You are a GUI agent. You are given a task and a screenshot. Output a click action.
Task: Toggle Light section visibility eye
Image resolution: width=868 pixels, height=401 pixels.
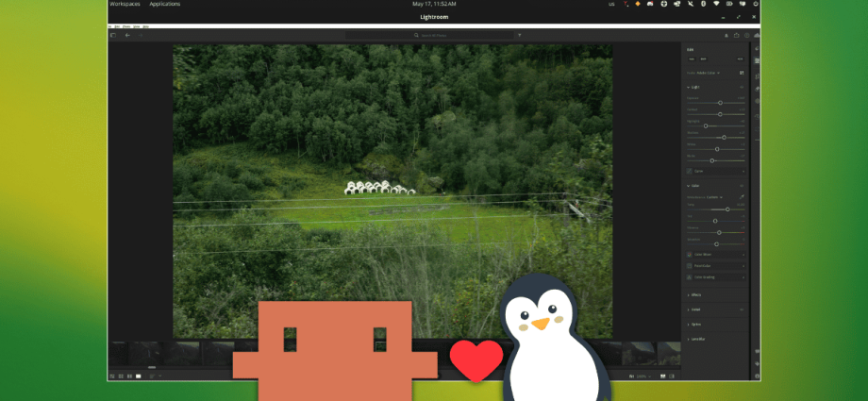(x=742, y=87)
